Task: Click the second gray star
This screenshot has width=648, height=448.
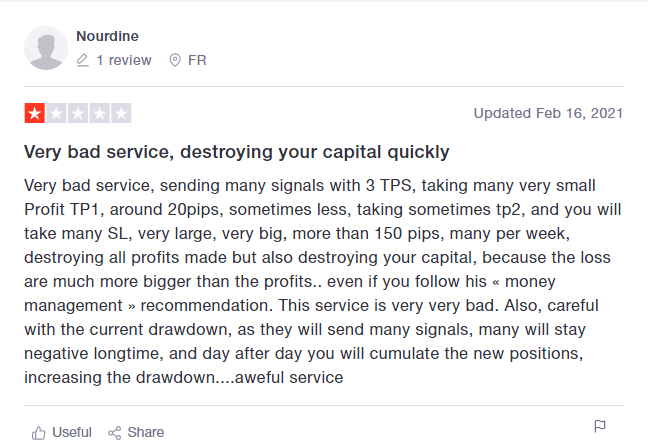Action: tap(56, 113)
